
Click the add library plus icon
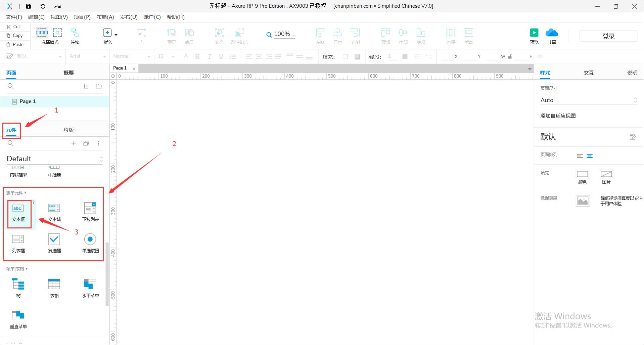tap(74, 143)
